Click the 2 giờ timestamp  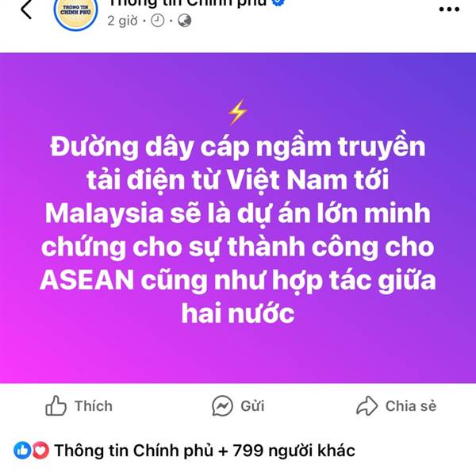(122, 21)
